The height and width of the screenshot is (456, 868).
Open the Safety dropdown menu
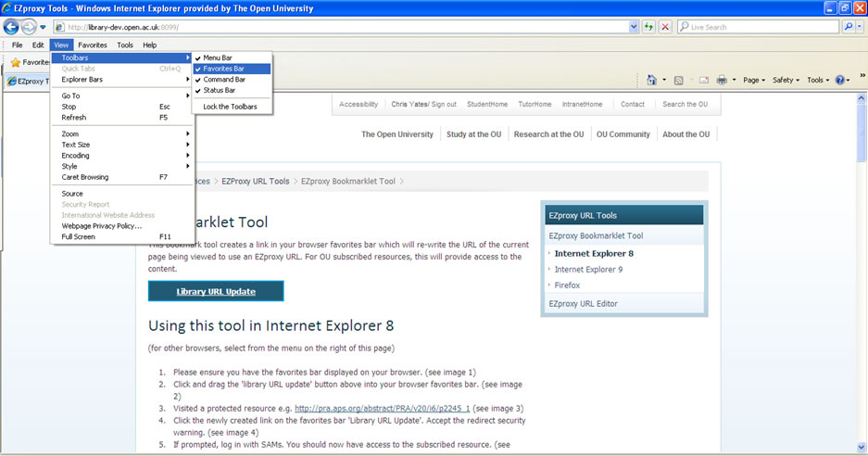(x=786, y=80)
